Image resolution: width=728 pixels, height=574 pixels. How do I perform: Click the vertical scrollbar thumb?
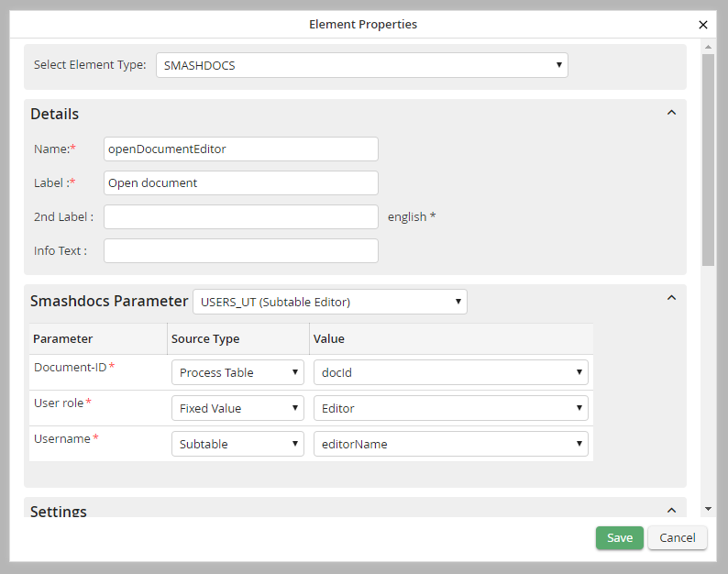(x=708, y=160)
